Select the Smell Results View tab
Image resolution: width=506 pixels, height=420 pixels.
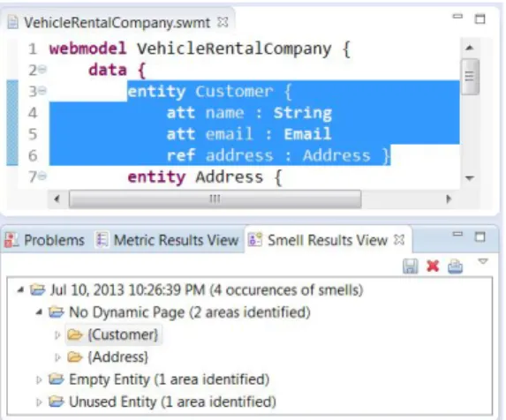click(327, 240)
